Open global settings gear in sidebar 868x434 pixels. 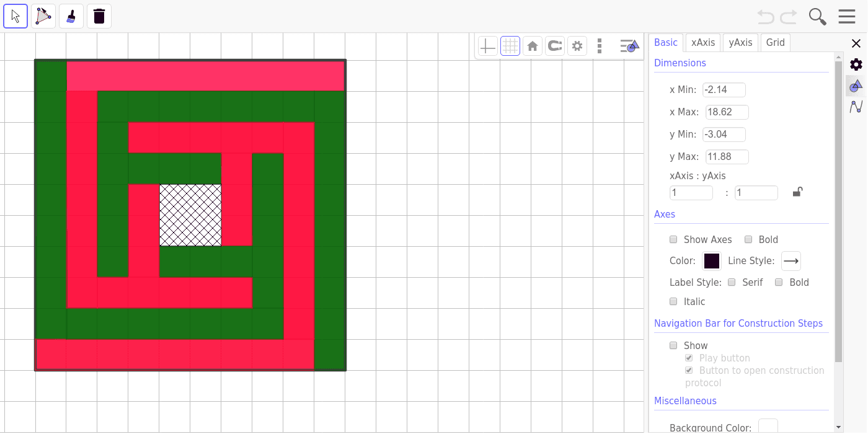(856, 64)
